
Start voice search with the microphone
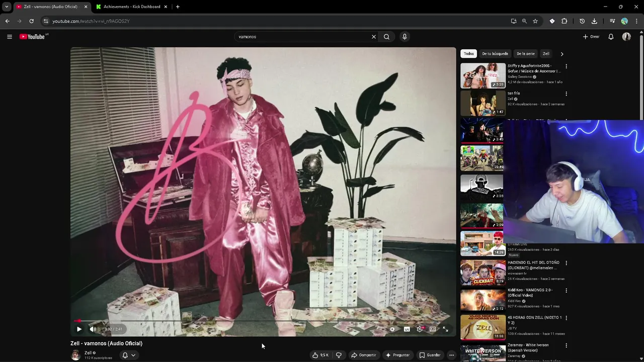[x=405, y=37]
